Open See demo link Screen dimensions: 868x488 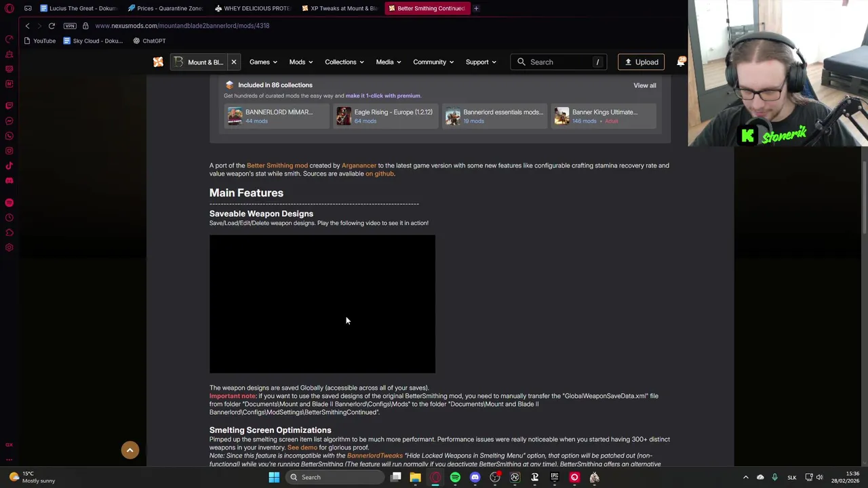(302, 447)
